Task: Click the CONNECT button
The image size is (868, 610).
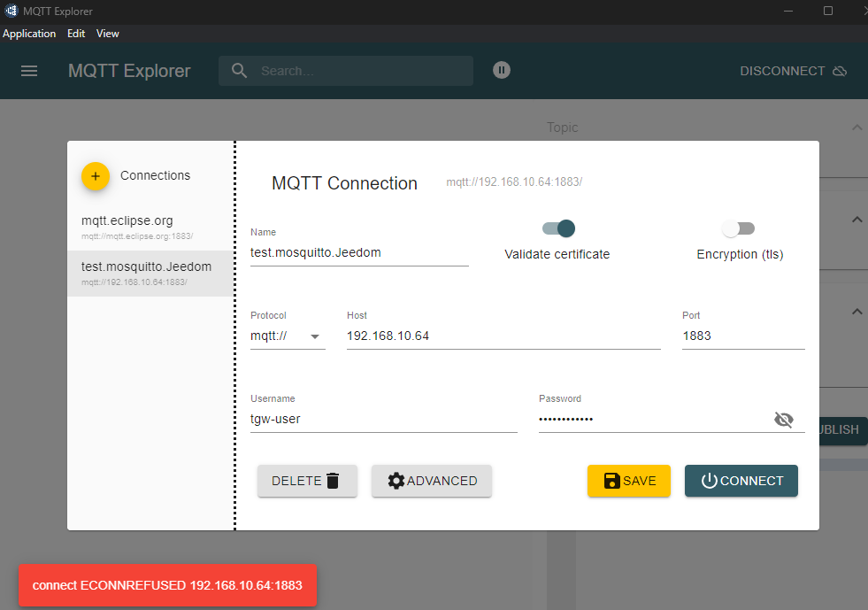Action: pyautogui.click(x=741, y=481)
